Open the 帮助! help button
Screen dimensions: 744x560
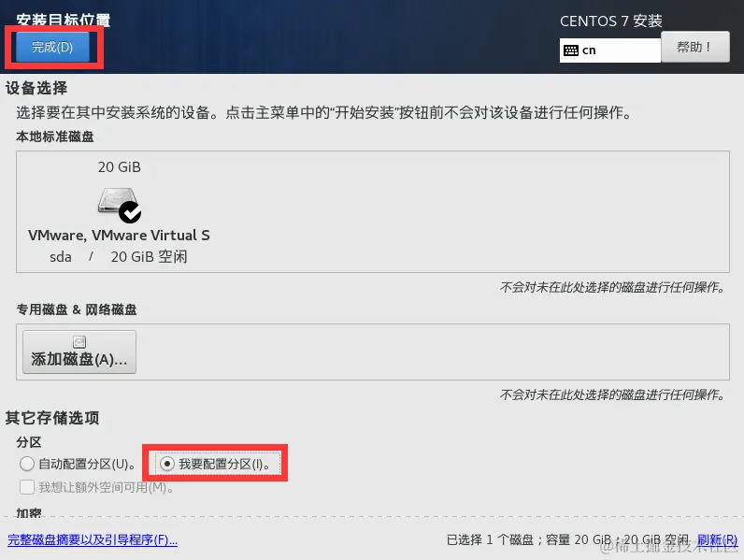pyautogui.click(x=695, y=47)
